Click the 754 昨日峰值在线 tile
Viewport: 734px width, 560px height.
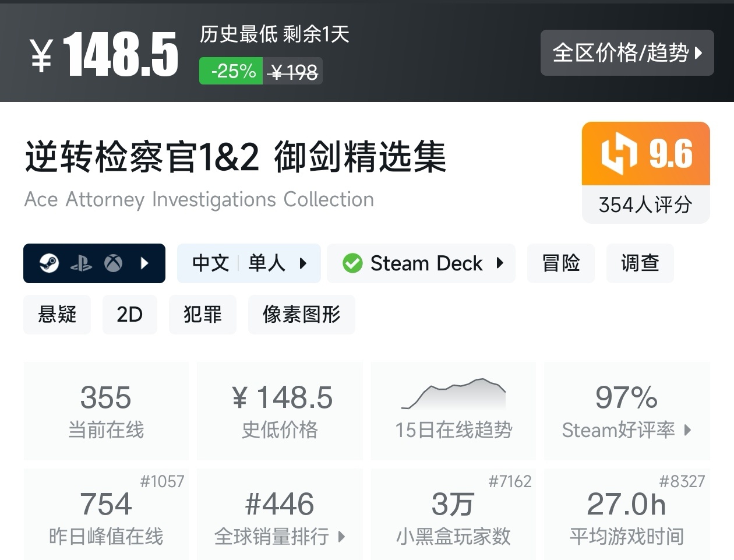click(106, 514)
